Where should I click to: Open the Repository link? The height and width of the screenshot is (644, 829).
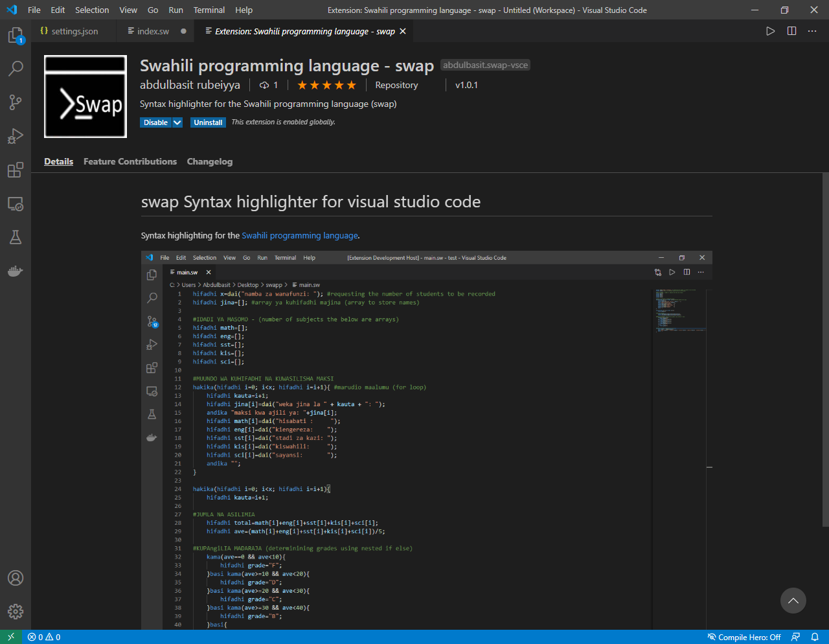(x=396, y=85)
